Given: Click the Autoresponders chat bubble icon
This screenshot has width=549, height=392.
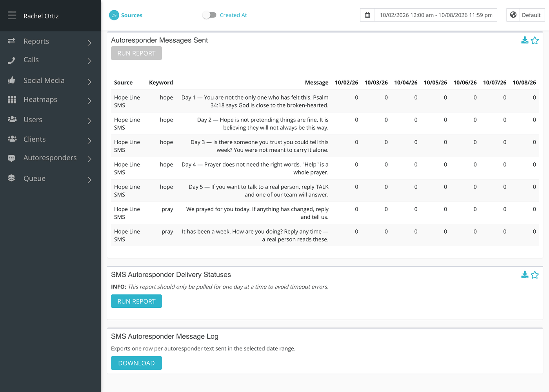Looking at the screenshot, I should (x=11, y=158).
